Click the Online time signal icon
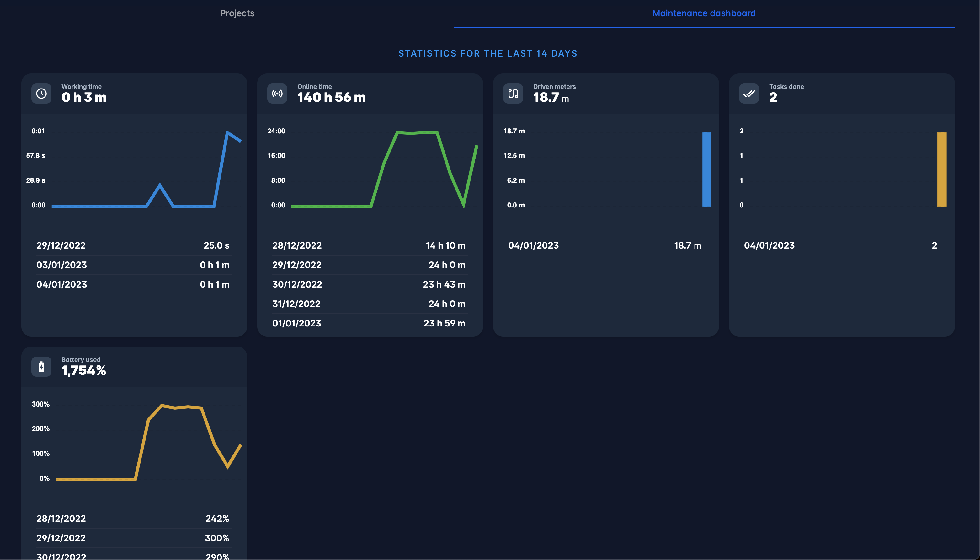Screen dimensions: 980x560 pos(277,94)
